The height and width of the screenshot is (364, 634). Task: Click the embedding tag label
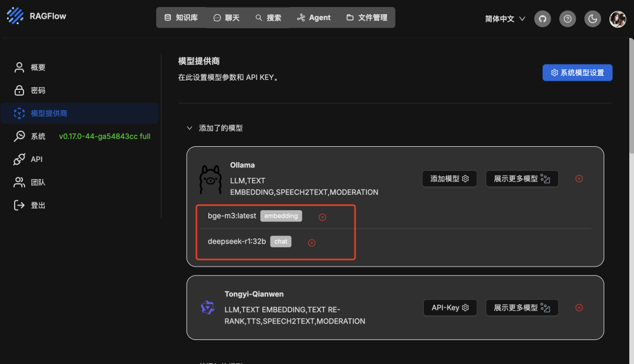281,216
